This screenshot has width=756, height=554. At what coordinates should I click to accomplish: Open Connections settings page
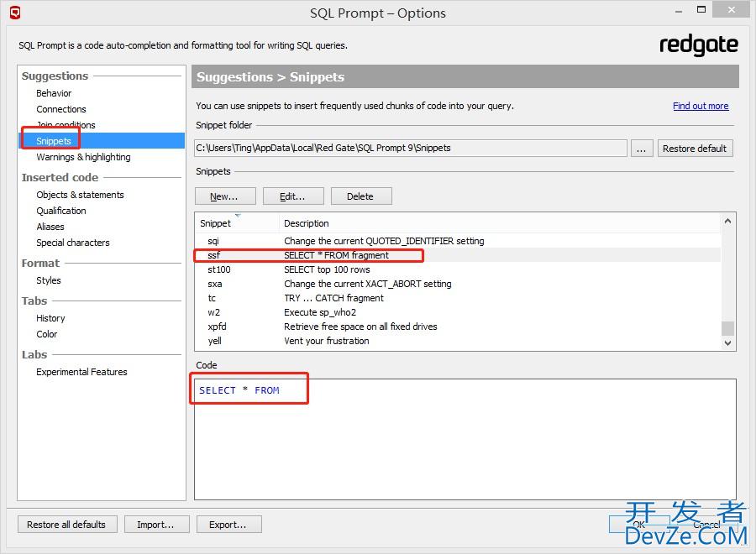pyautogui.click(x=60, y=109)
